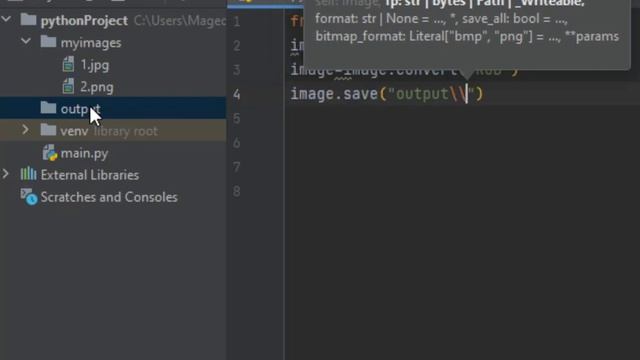Select the output folder row

[x=113, y=108]
